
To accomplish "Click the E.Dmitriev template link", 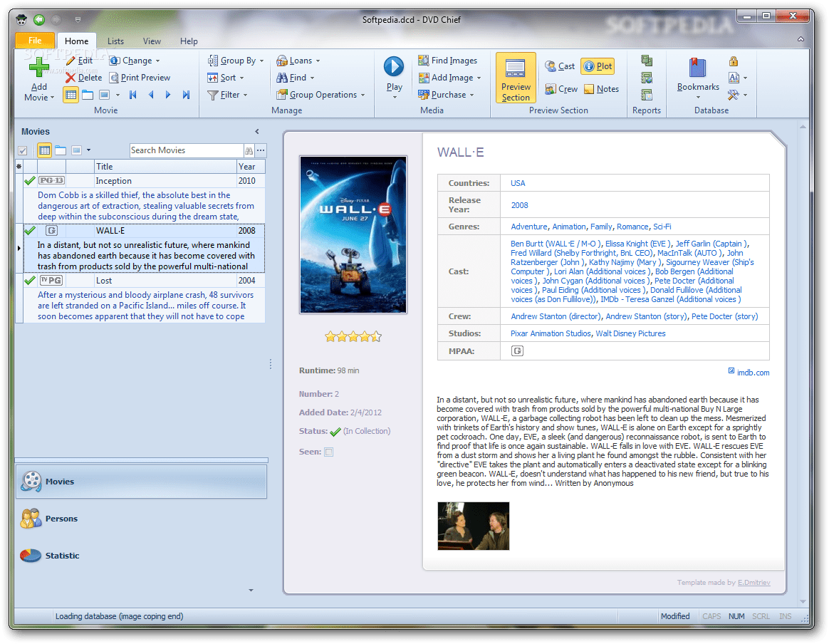I will point(754,583).
